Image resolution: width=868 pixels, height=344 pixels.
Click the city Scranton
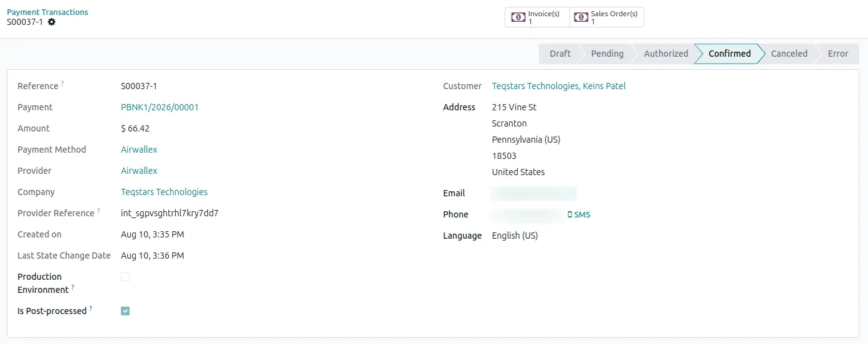509,123
